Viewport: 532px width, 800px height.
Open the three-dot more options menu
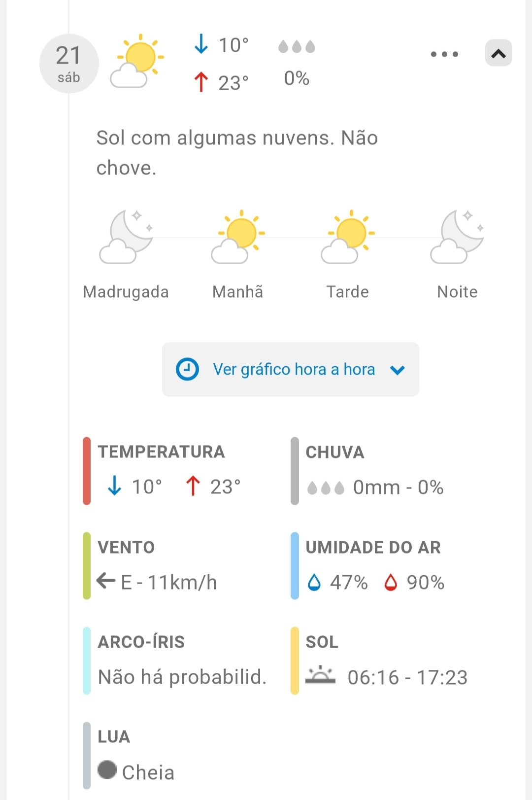(444, 54)
